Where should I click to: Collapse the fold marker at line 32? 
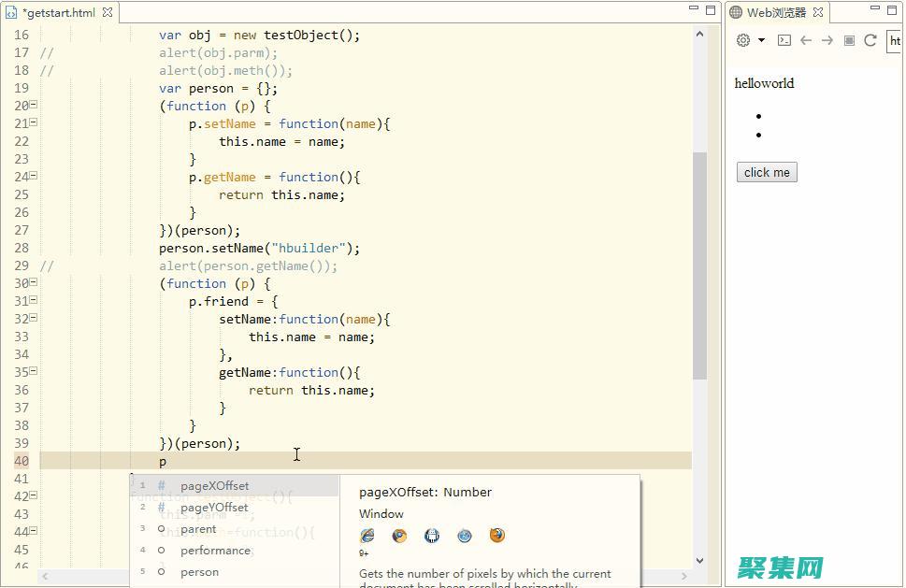[x=33, y=318]
